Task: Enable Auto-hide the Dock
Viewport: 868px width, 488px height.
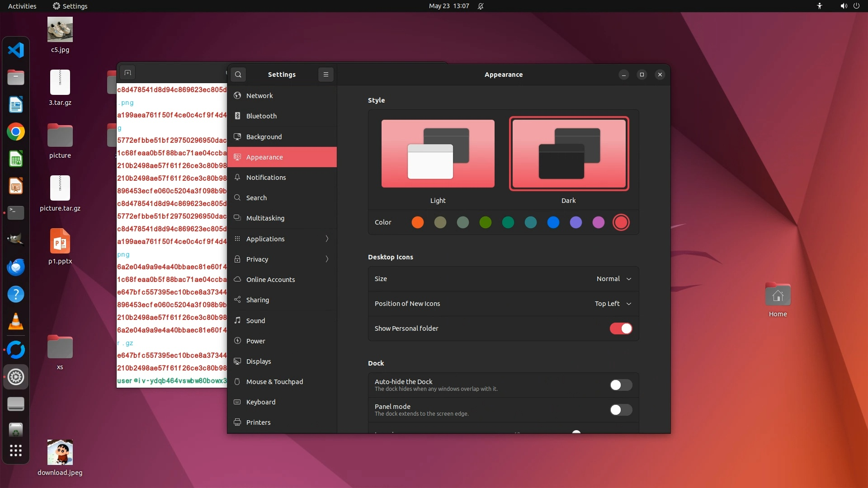Action: tap(621, 385)
